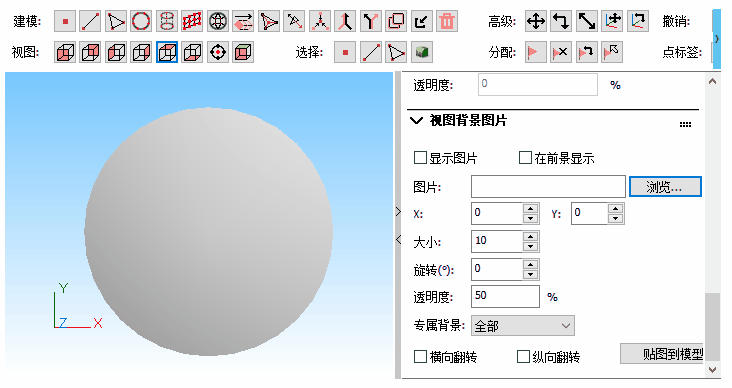
Task: Click the flag with cursor pick icon
Action: pyautogui.click(x=612, y=52)
